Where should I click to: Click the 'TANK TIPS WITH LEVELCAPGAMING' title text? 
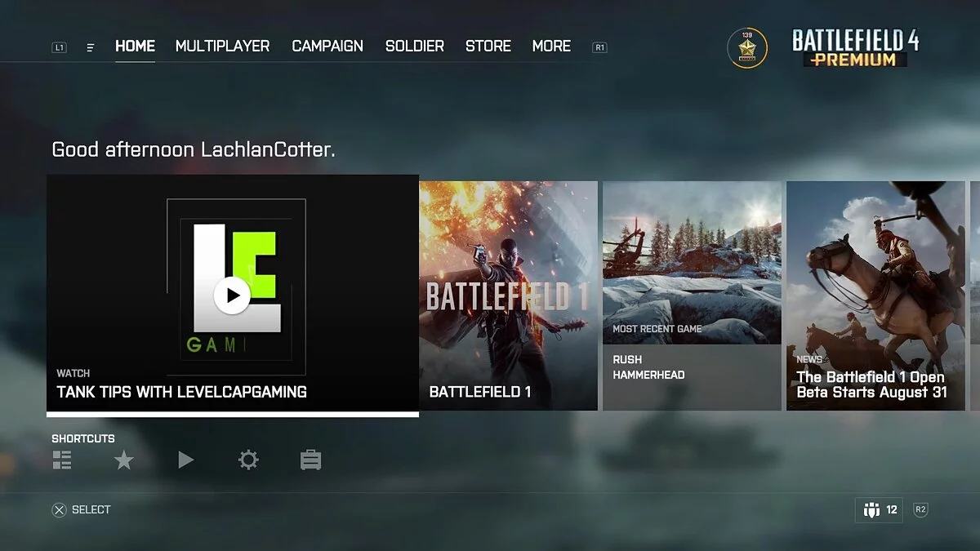coord(182,392)
